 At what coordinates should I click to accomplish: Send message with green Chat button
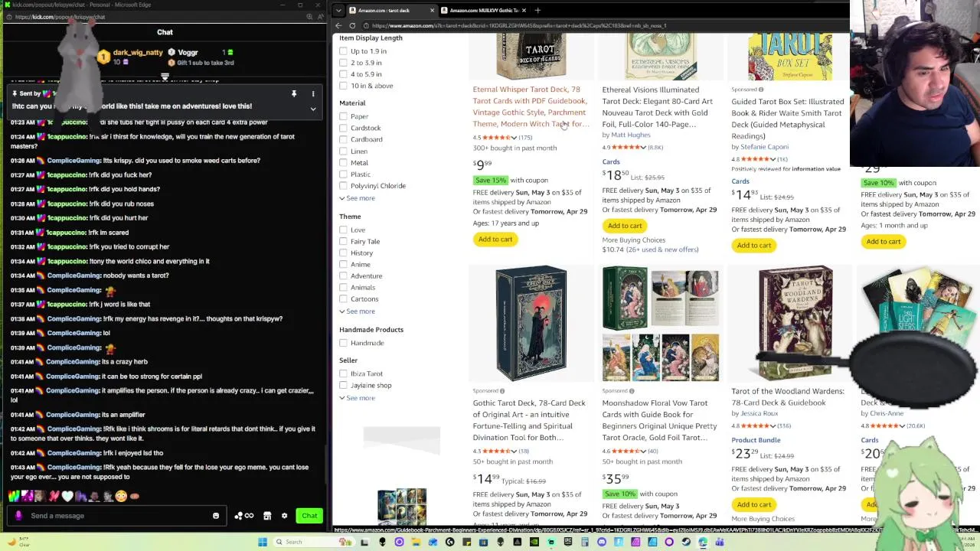[309, 516]
